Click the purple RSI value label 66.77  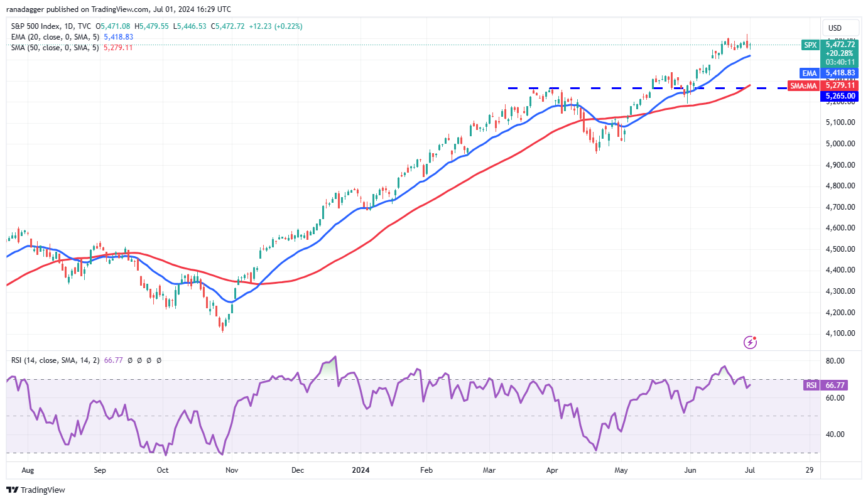click(840, 385)
